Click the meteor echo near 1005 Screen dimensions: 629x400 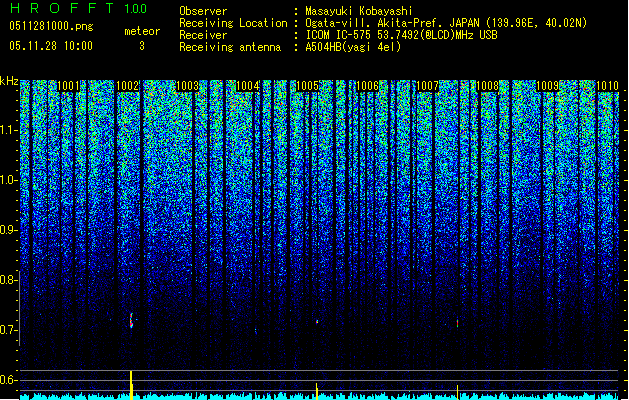point(317,321)
